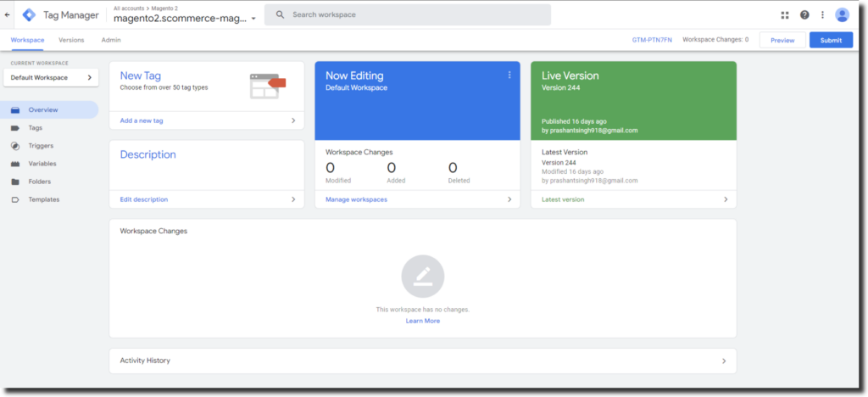Switch to the Versions tab

point(71,40)
